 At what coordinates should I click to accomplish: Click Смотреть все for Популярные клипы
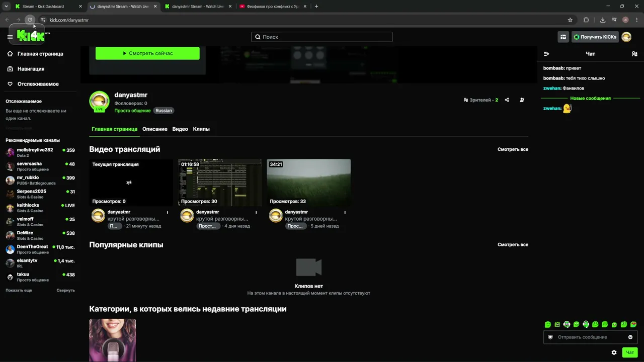(513, 245)
